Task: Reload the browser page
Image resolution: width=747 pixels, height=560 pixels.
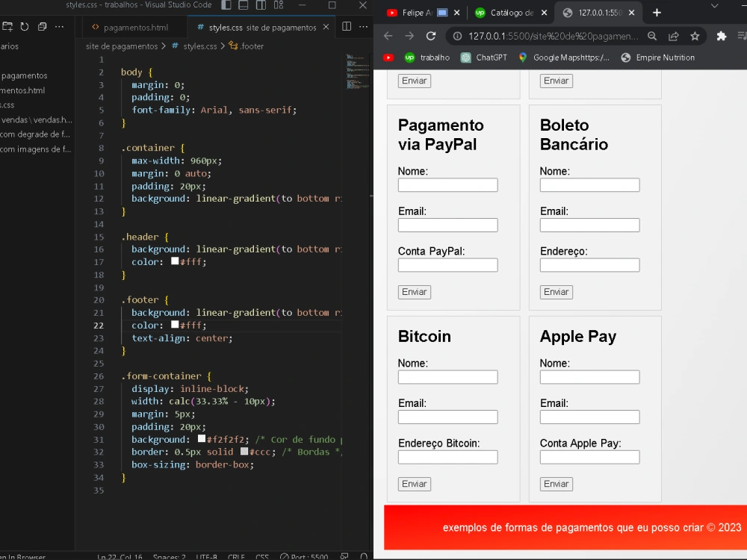Action: click(x=431, y=36)
